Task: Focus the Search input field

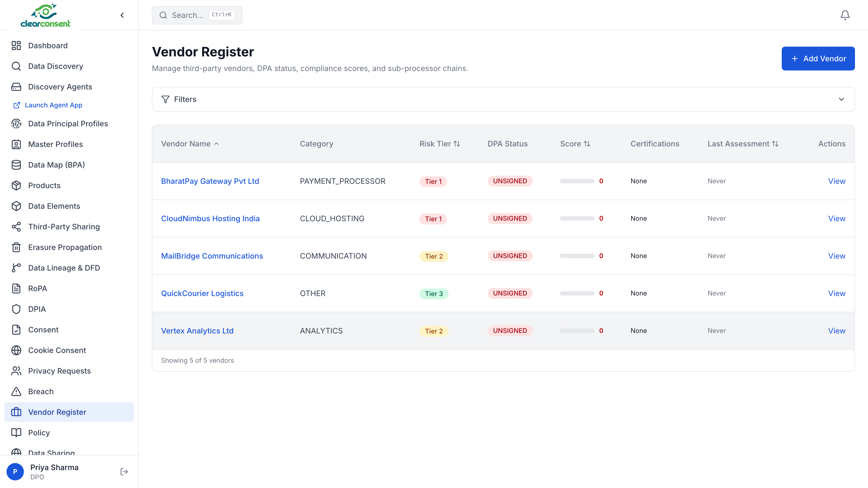Action: click(x=197, y=15)
